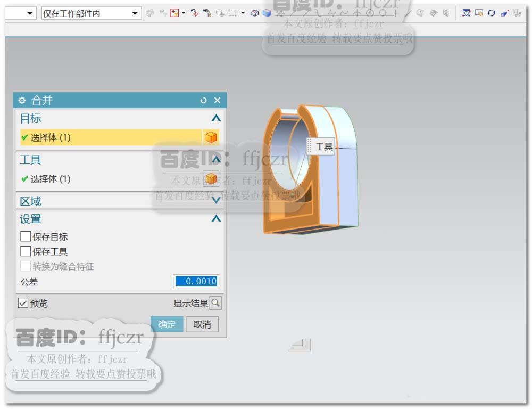Select the quadrant point snap icon
The height and width of the screenshot is (409, 532).
382,13
